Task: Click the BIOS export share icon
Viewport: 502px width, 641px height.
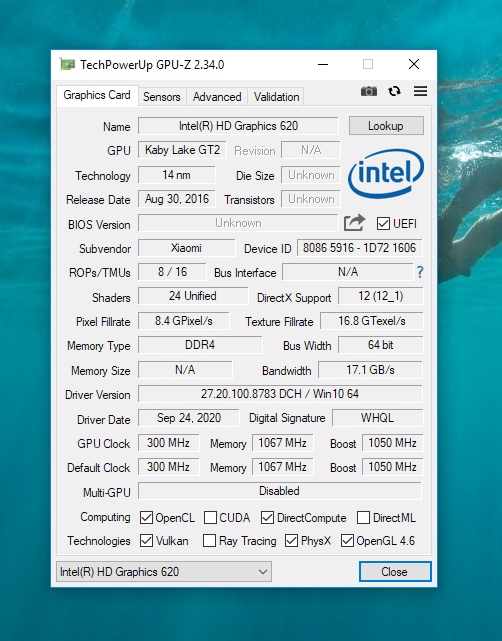Action: (x=354, y=223)
